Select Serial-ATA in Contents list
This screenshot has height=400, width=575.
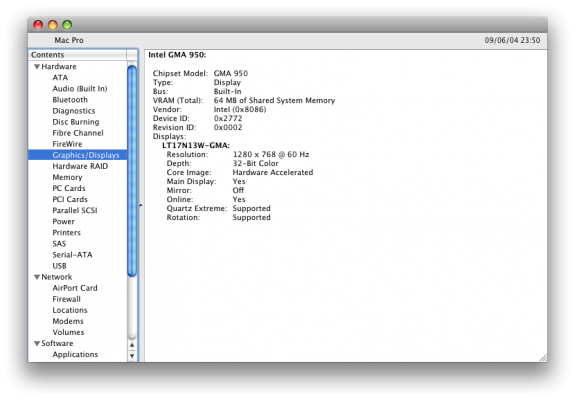point(72,255)
